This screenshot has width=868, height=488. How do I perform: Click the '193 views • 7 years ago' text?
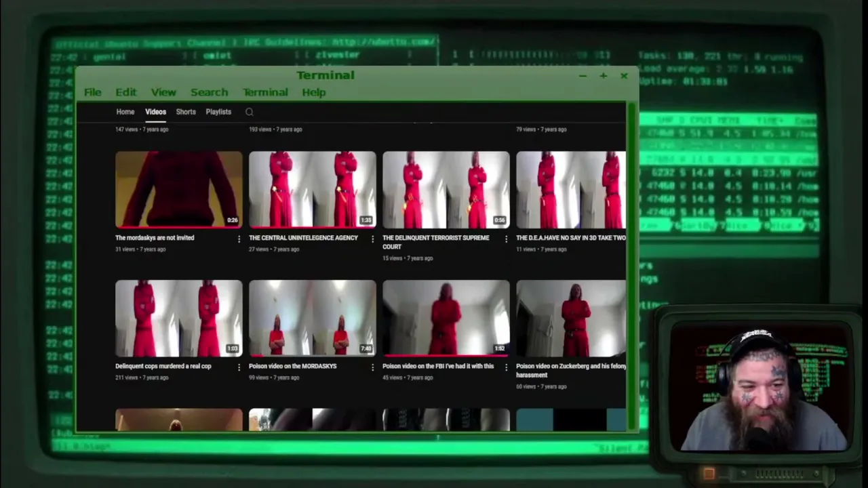click(275, 129)
